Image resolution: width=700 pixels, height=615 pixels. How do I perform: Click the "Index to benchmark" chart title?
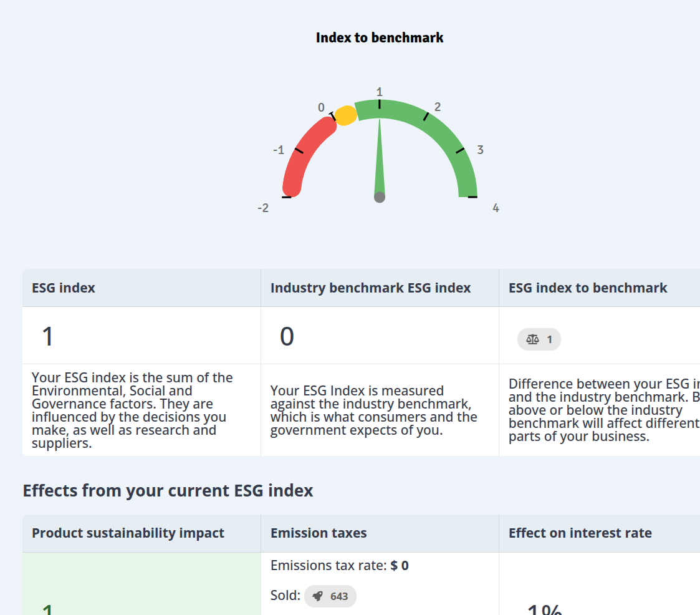click(x=380, y=37)
